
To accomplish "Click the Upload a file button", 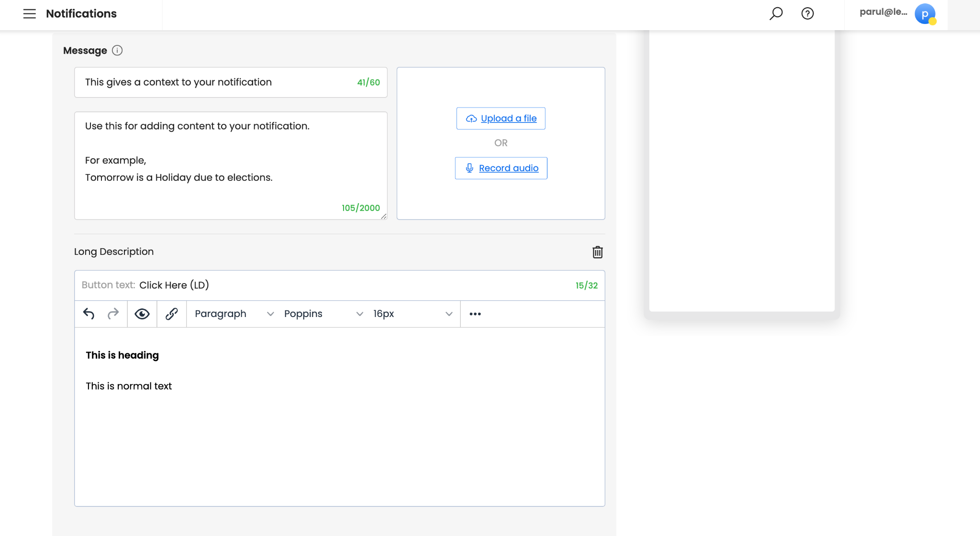I will click(x=501, y=119).
